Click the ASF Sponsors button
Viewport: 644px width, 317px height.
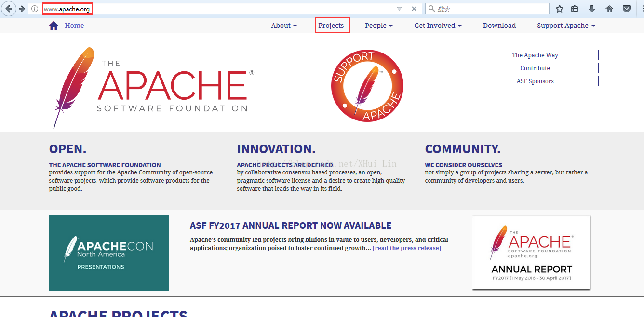point(535,81)
